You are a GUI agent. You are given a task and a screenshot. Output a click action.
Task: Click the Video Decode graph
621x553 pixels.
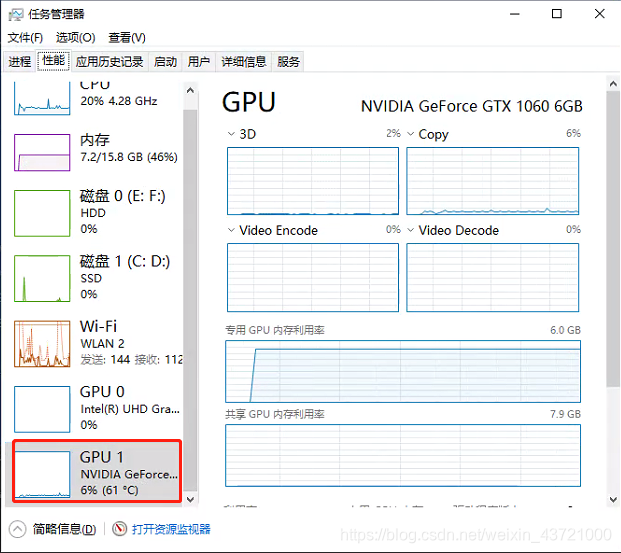pos(493,278)
